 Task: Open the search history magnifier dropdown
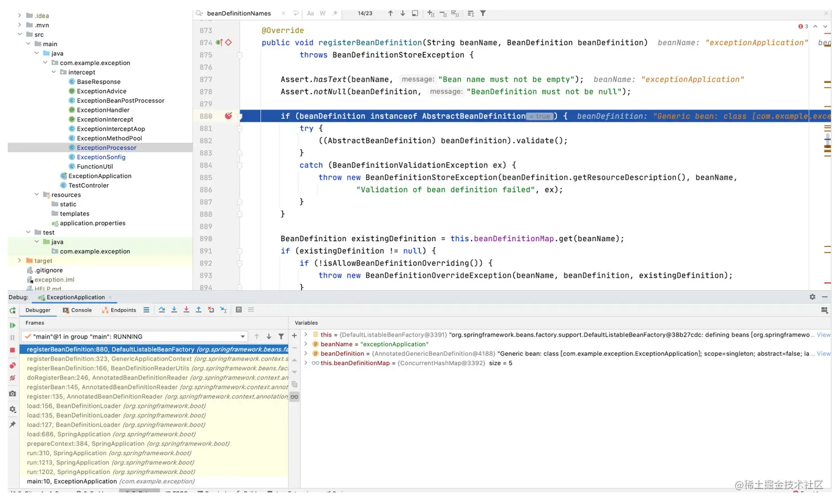pyautogui.click(x=200, y=13)
